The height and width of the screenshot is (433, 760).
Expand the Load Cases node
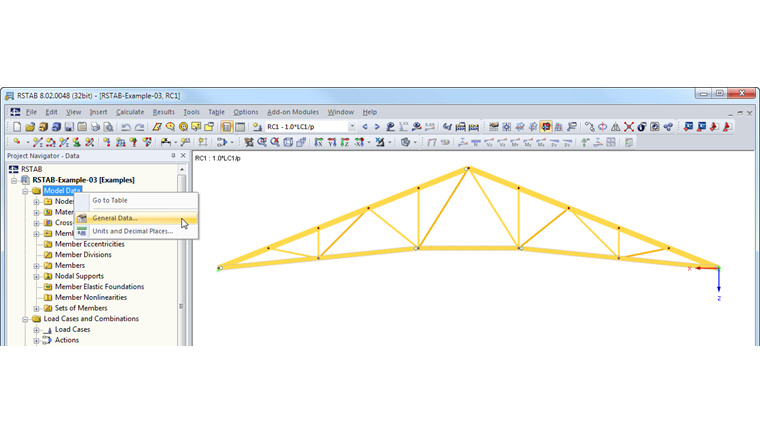point(36,330)
